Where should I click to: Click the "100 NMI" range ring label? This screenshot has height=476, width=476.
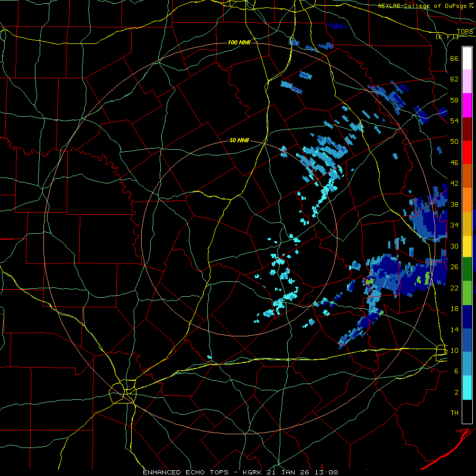pos(239,42)
